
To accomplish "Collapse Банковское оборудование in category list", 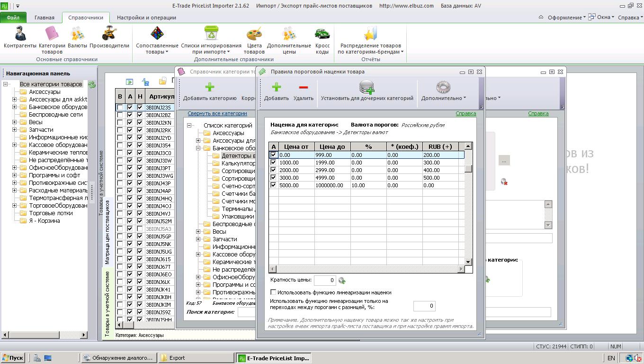I will (198, 148).
